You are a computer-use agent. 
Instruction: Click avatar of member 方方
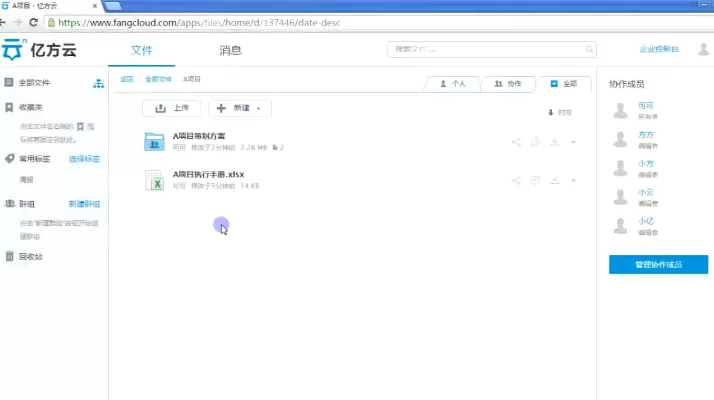[x=620, y=139]
